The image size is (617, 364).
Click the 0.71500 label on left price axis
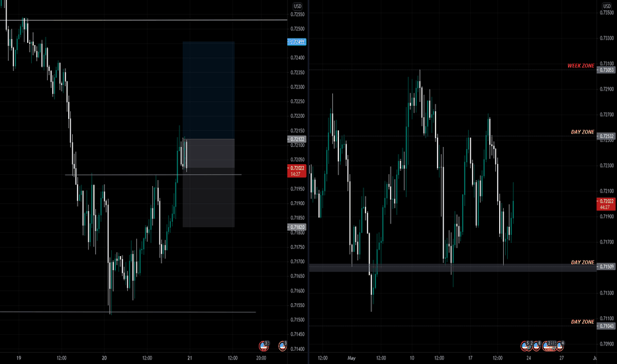(297, 320)
